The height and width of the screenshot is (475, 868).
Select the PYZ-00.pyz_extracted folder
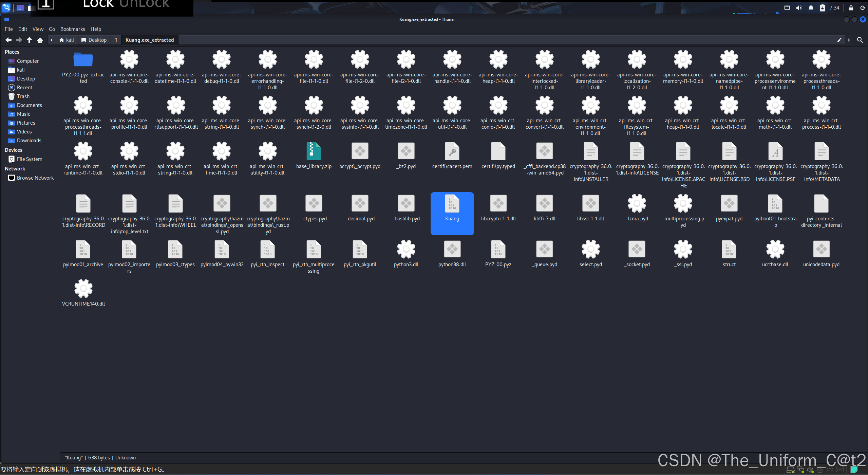point(83,60)
